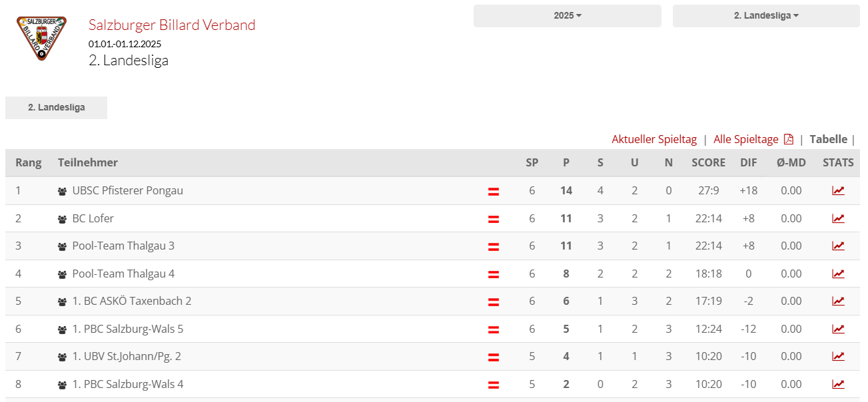Switch to the Tabelle view

pos(828,139)
